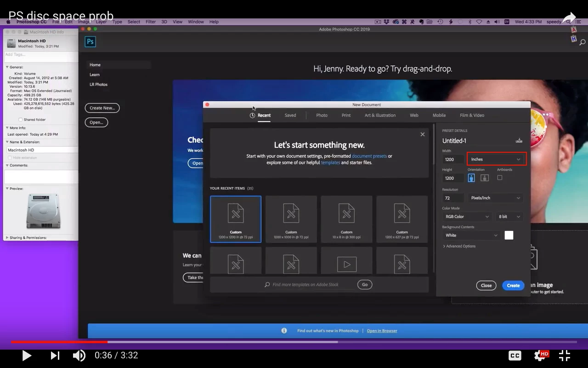This screenshot has height=368, width=588.
Task: Collapse the Comments section
Action: [7, 165]
